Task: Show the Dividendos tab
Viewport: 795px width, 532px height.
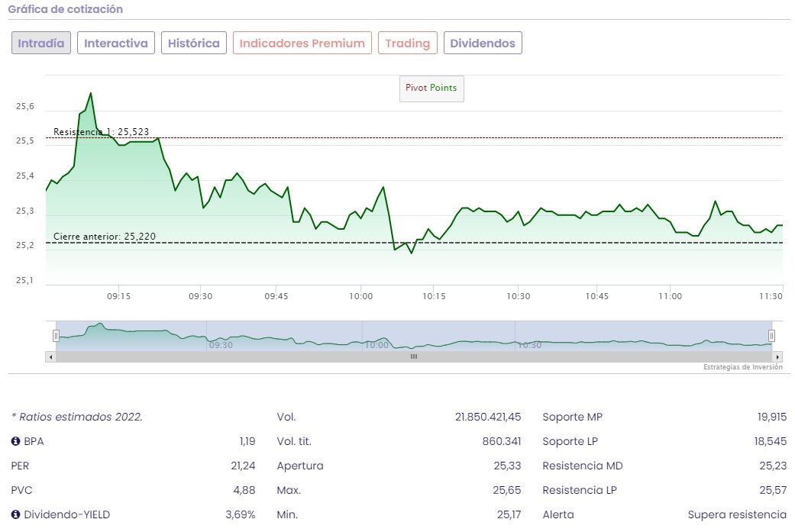Action: pyautogui.click(x=483, y=43)
